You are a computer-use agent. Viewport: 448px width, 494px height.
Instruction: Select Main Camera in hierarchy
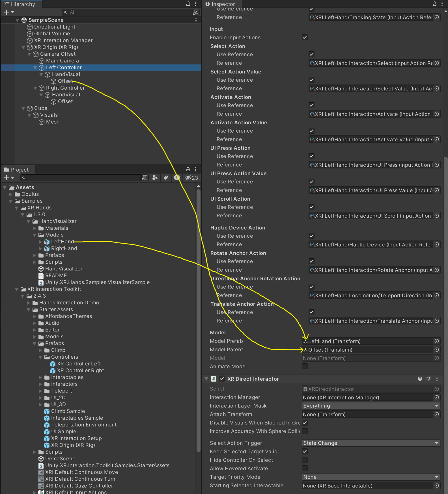63,61
